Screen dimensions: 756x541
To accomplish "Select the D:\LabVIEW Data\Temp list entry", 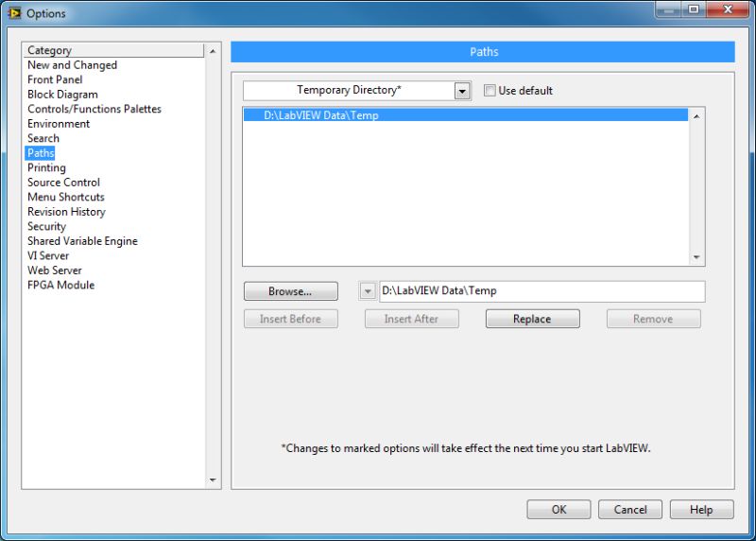I will click(466, 114).
